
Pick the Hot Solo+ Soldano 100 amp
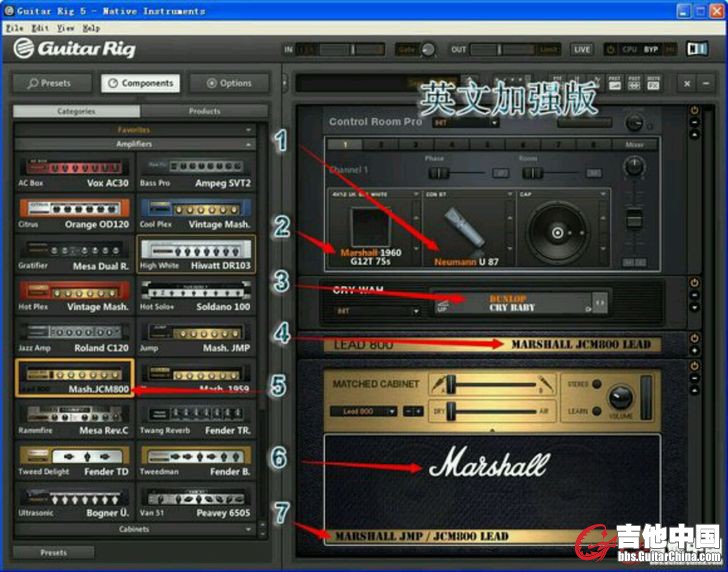point(195,295)
